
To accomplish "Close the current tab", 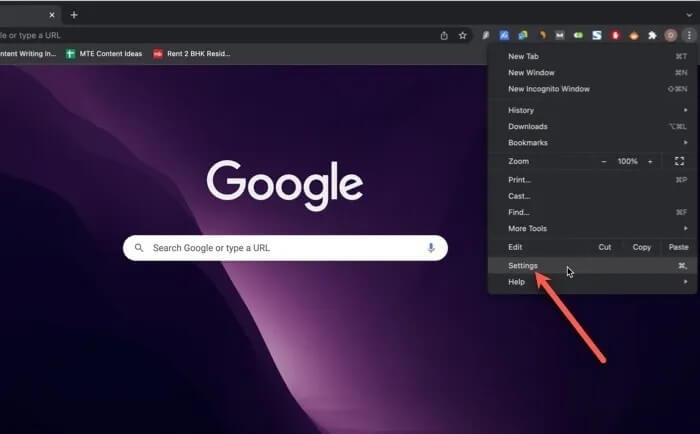I will click(x=52, y=15).
